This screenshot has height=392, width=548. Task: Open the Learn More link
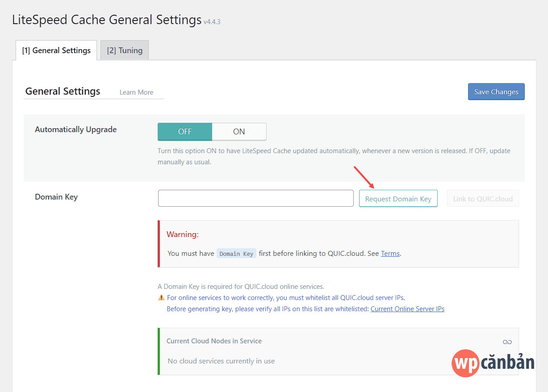[x=136, y=92]
